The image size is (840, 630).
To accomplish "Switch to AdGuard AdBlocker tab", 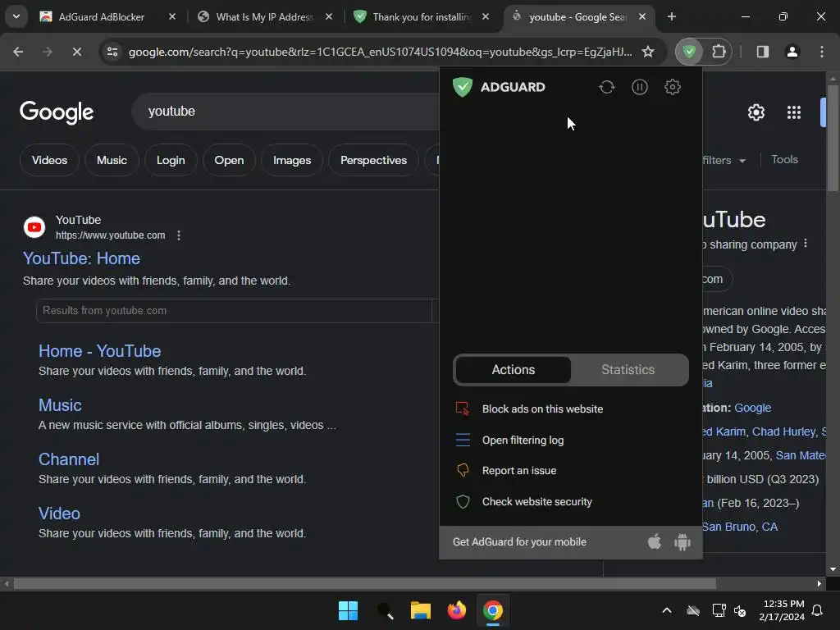I will 101,16.
